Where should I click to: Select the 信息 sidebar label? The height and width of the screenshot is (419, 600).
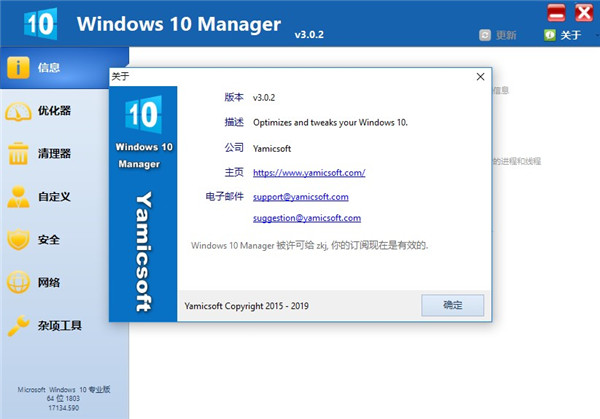click(x=49, y=68)
